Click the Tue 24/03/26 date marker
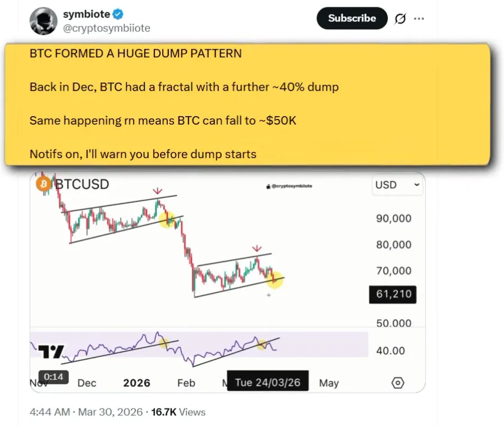Image resolution: width=504 pixels, height=427 pixels. (x=267, y=382)
